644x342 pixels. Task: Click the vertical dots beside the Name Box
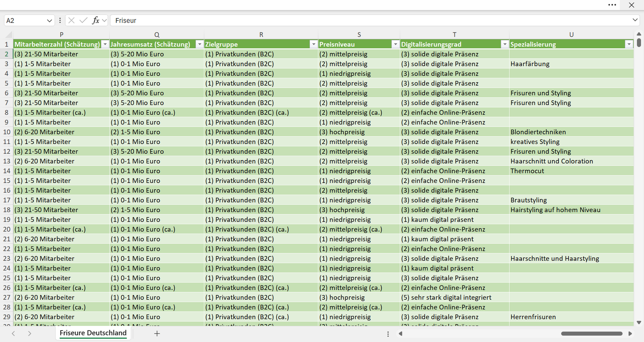60,20
